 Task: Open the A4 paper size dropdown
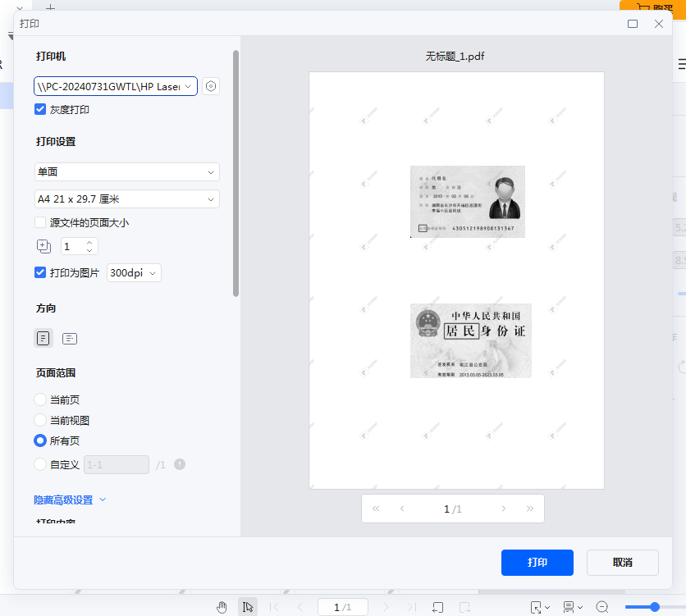tap(126, 198)
